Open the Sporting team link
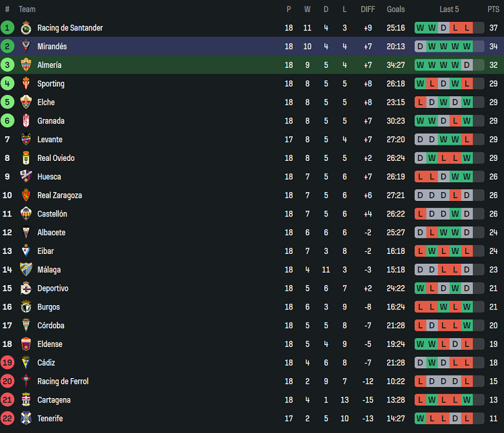504x433 pixels. [51, 83]
